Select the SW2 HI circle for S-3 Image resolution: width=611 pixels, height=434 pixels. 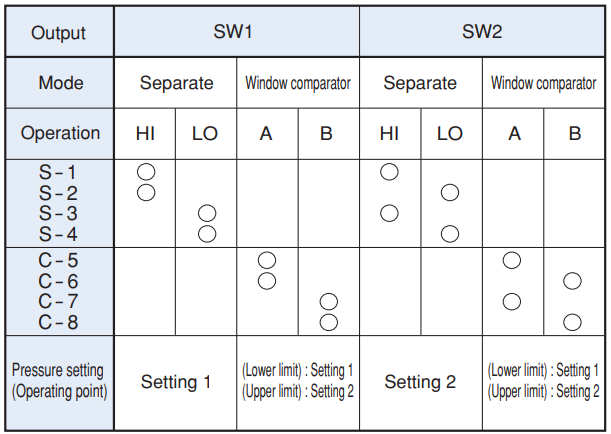point(390,213)
